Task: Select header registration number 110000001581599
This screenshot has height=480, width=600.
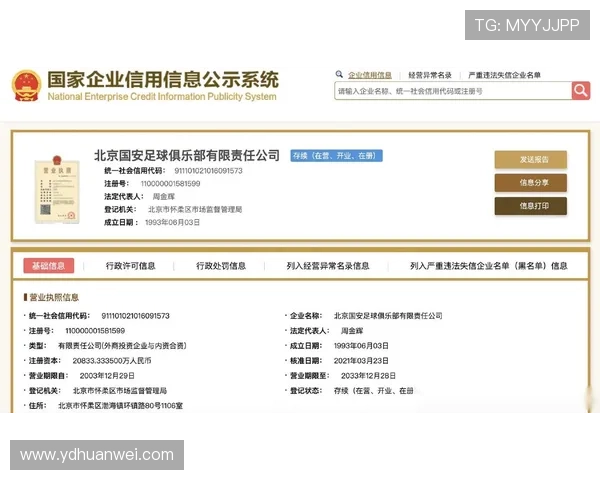Action: pyautogui.click(x=170, y=184)
